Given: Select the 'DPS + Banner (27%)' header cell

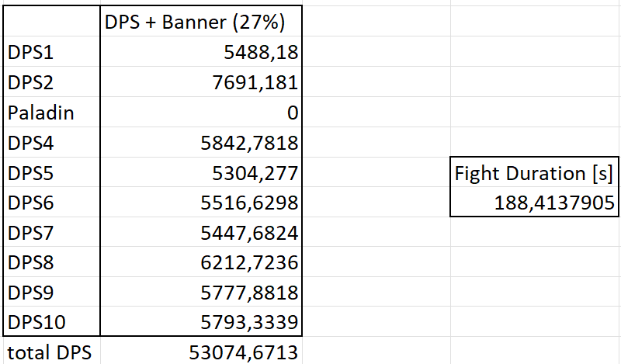Looking at the screenshot, I should pyautogui.click(x=200, y=23).
